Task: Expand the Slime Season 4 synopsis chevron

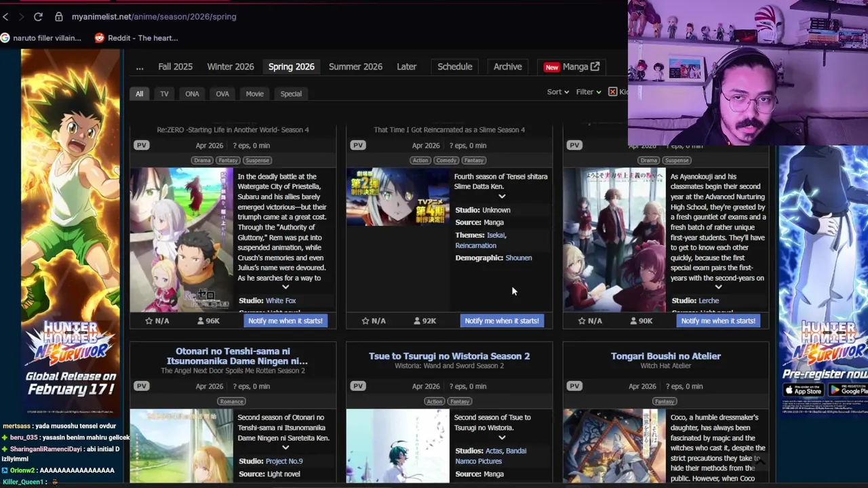Action: 502,197
